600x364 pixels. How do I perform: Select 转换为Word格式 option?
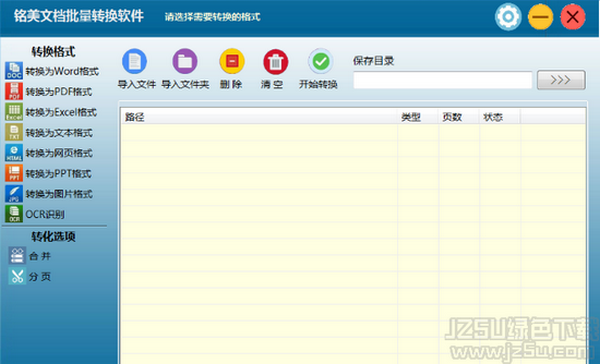coord(62,71)
